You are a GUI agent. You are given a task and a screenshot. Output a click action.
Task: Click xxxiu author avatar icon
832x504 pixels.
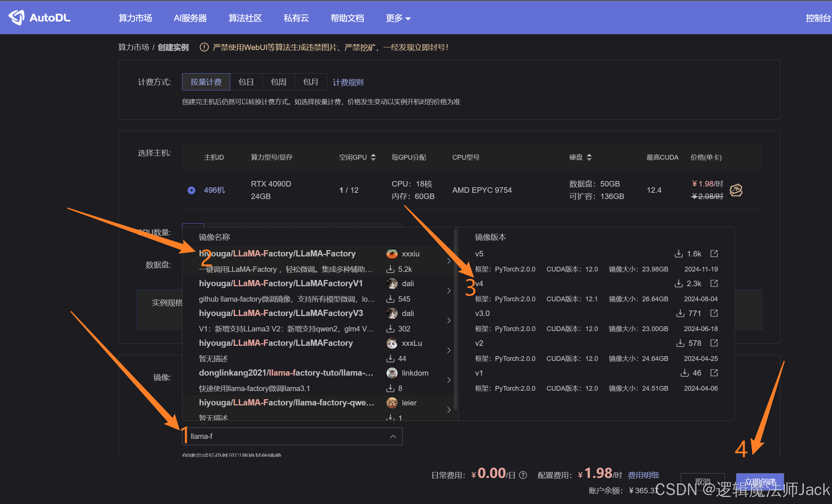tap(392, 254)
